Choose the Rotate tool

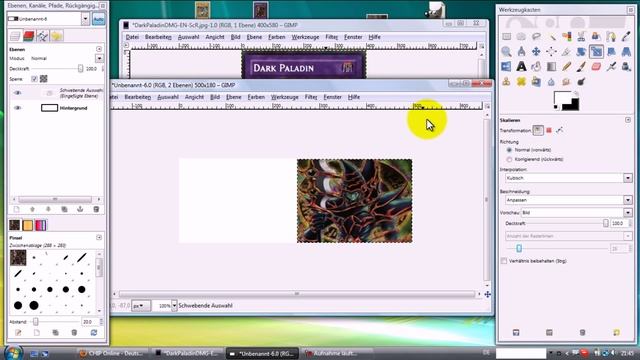[x=581, y=51]
